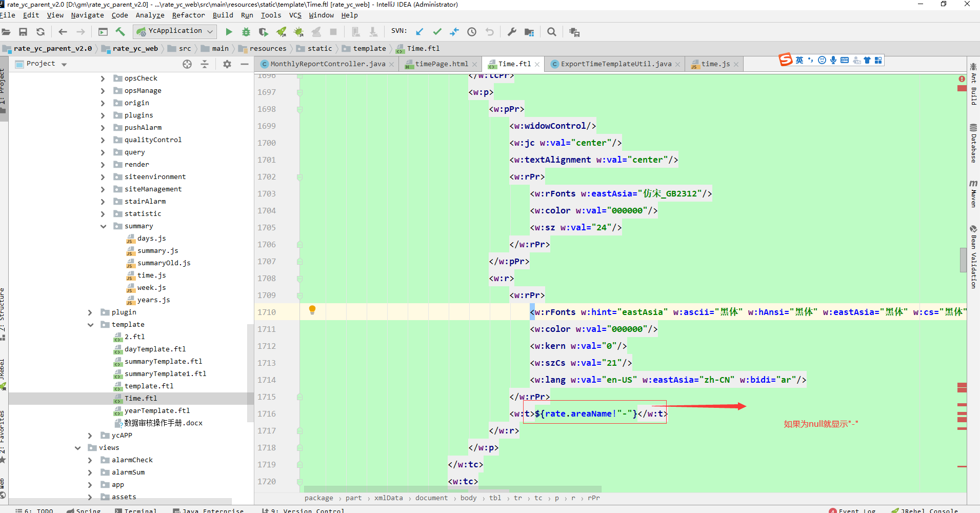Image resolution: width=980 pixels, height=513 pixels.
Task: Toggle fold marker at line 1702
Action: (300, 177)
